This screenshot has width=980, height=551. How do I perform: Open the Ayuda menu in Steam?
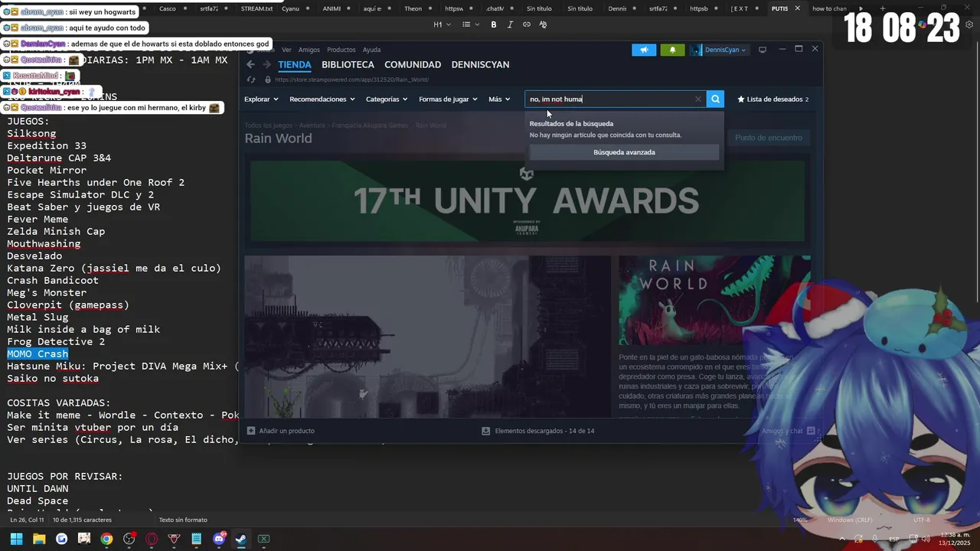[371, 50]
